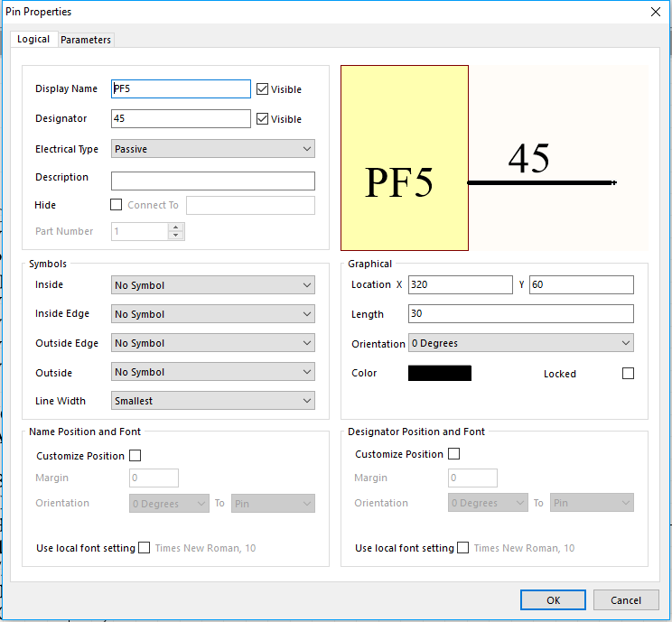Open the Electrical Type dropdown
The height and width of the screenshot is (622, 672).
(212, 149)
